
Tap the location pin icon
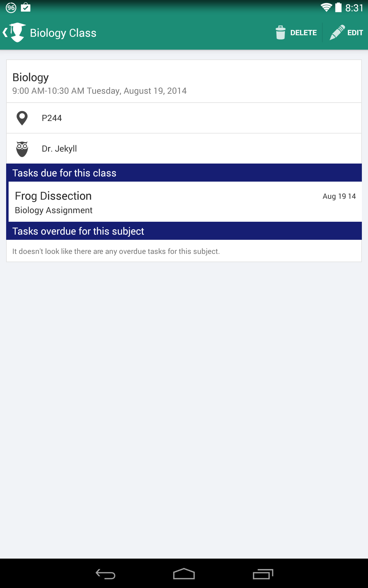tap(22, 118)
